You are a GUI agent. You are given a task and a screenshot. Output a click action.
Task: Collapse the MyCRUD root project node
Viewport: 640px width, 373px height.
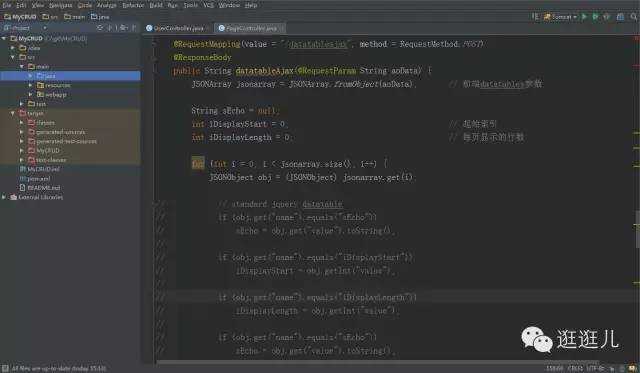(x=4, y=38)
